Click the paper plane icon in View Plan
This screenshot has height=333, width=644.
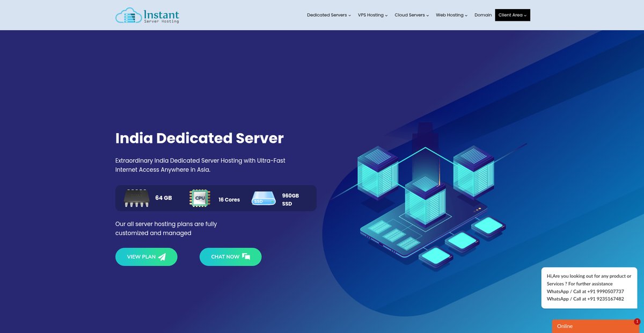point(162,257)
